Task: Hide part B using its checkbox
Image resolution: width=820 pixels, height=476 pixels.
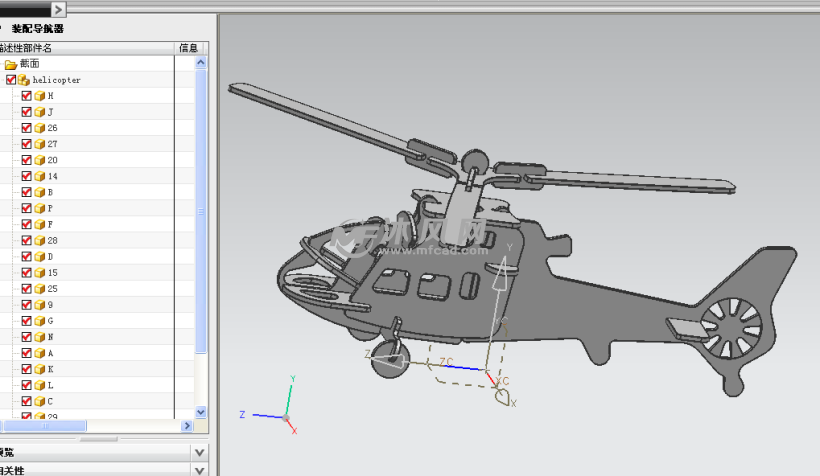Action: (x=26, y=192)
